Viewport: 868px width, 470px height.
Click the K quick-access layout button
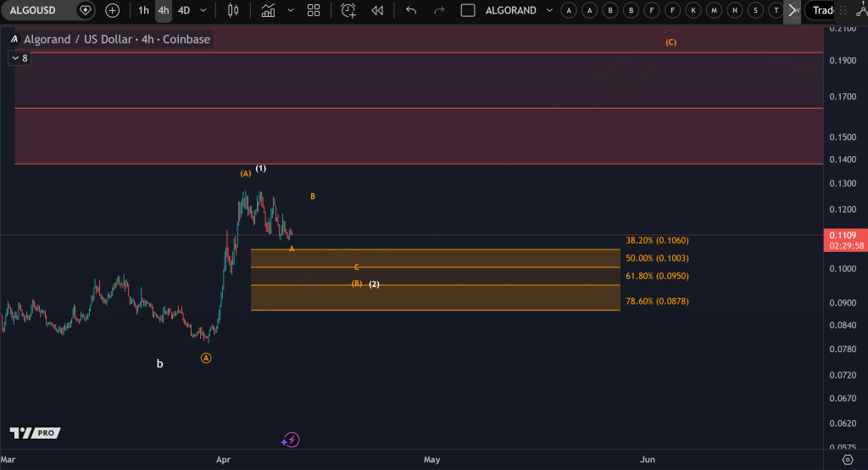(x=693, y=10)
